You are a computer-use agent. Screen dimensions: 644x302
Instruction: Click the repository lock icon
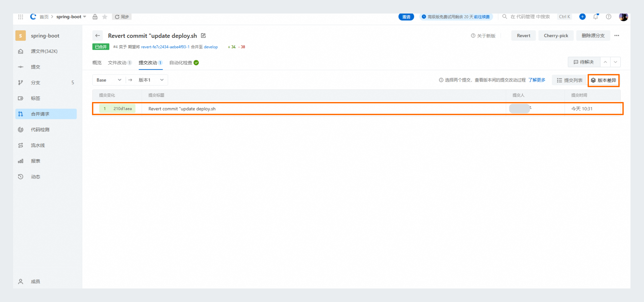pos(95,17)
